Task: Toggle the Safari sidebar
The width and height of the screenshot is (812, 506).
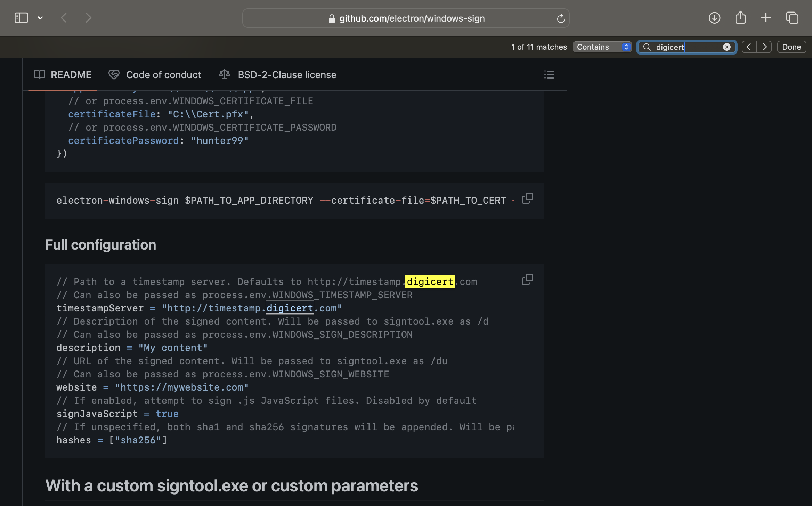Action: point(21,18)
